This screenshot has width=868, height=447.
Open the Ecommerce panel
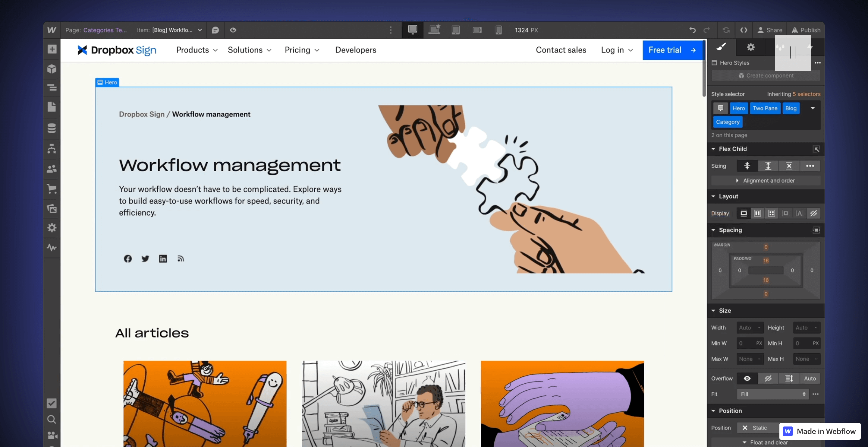click(x=52, y=189)
